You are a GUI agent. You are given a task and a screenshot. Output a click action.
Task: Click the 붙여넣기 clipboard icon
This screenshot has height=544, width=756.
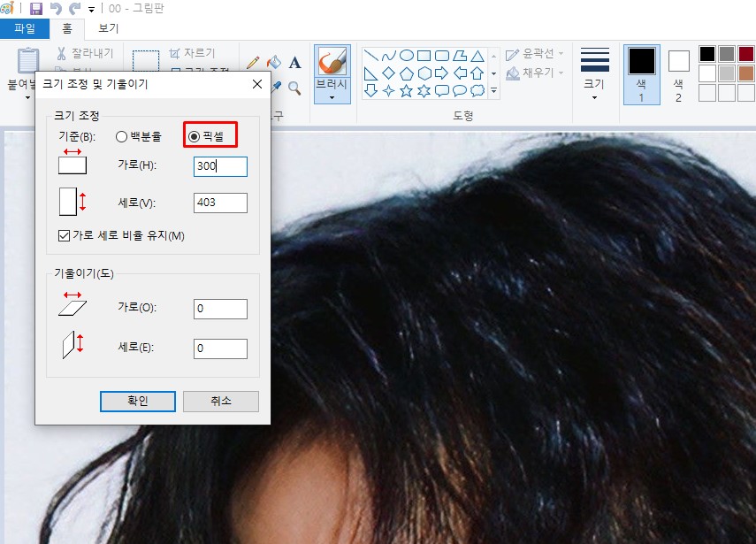click(27, 61)
